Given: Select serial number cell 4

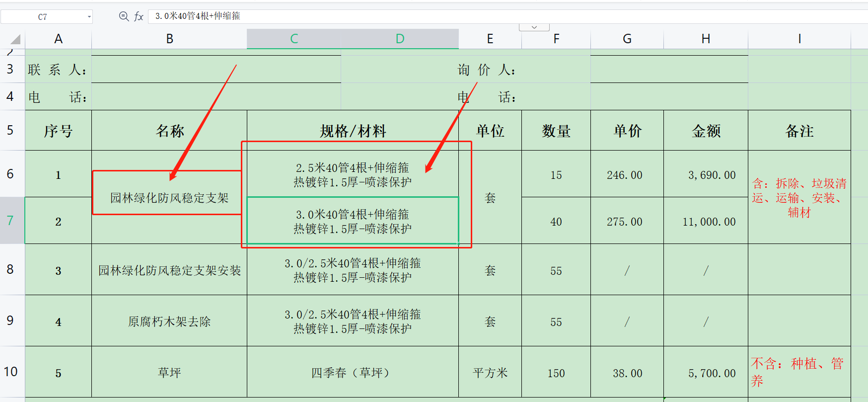Looking at the screenshot, I should tap(59, 322).
